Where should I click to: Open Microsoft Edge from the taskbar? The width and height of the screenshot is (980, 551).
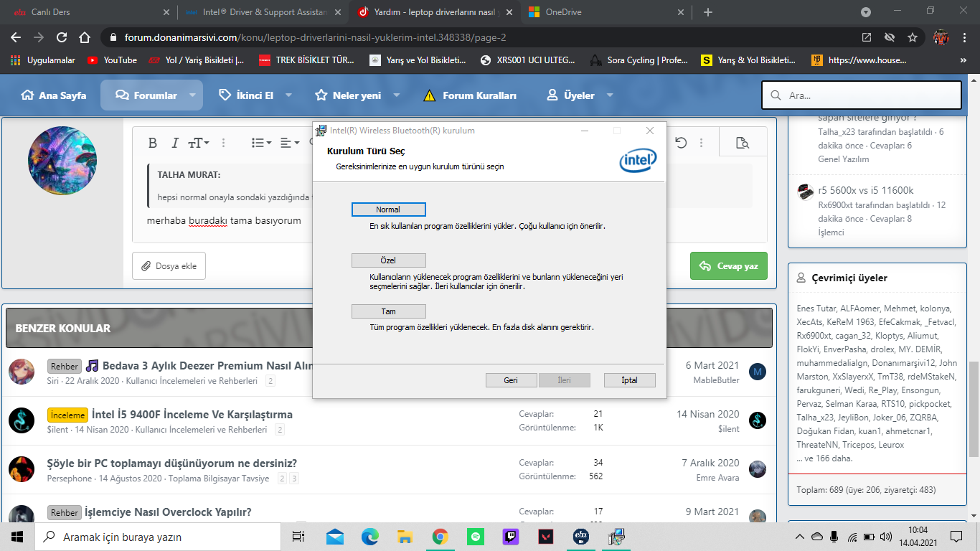pos(369,537)
